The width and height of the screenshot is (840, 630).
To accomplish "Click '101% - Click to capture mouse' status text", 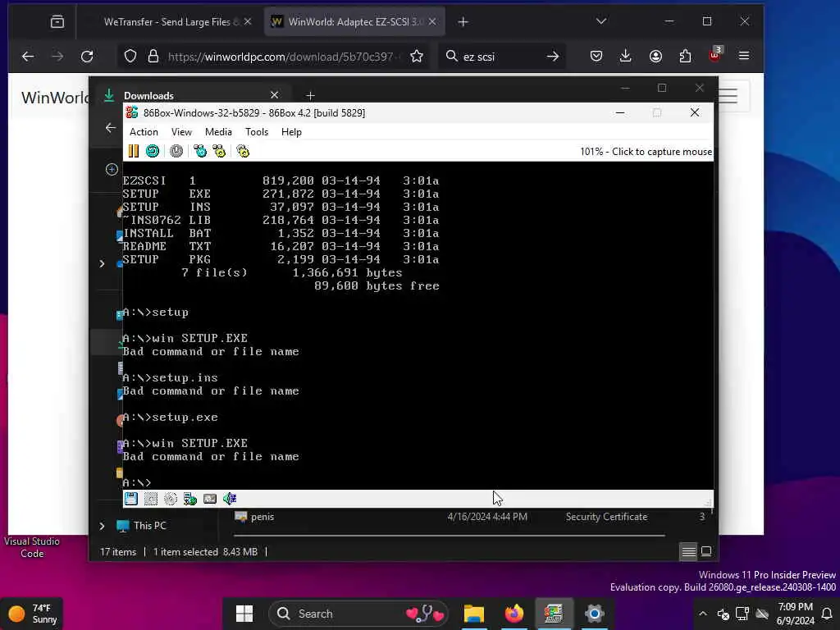I will [646, 152].
